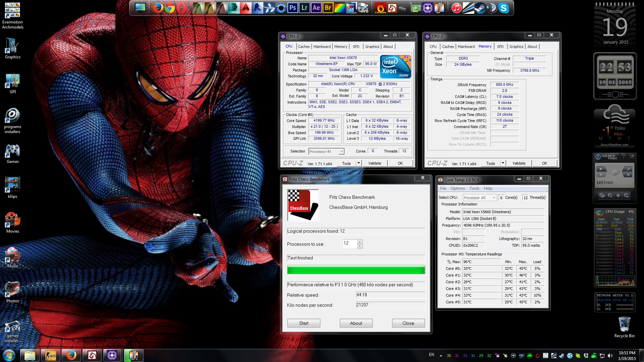The height and width of the screenshot is (362, 644).
Task: Click Start in Fritz Chess Benchmark
Action: coord(304,323)
